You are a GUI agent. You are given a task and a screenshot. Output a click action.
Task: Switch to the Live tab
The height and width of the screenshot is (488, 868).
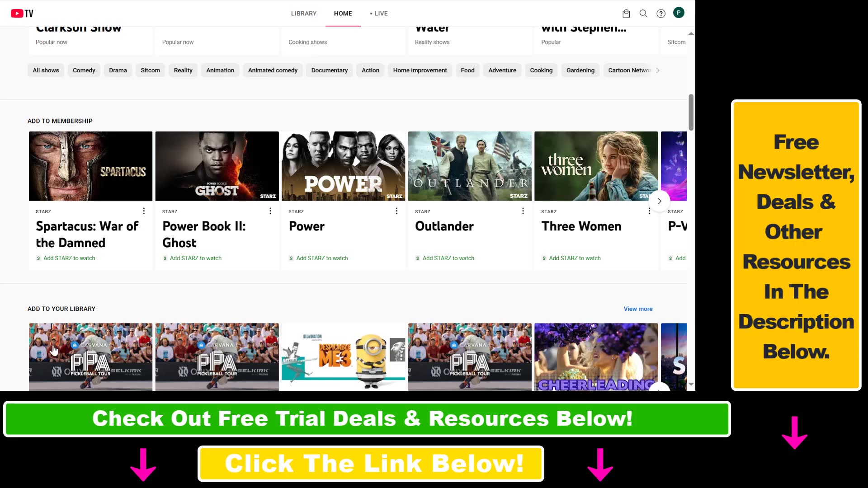379,14
